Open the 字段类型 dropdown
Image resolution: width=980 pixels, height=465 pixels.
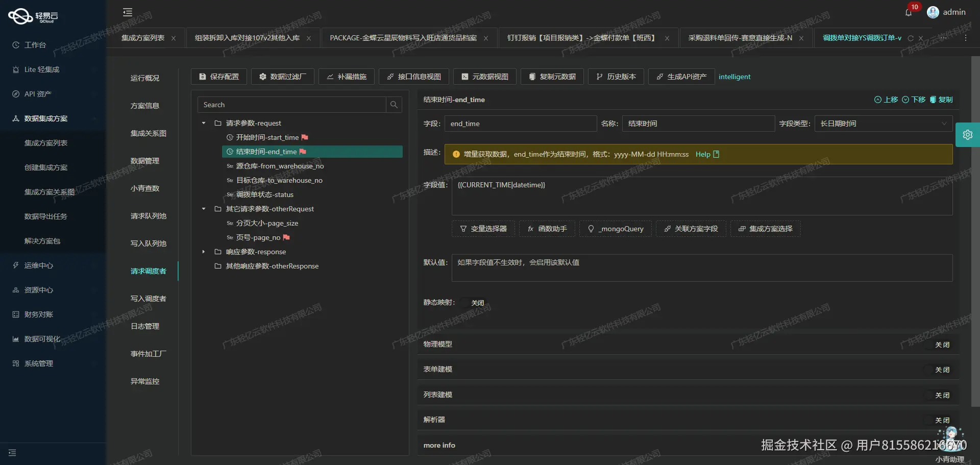tap(884, 124)
